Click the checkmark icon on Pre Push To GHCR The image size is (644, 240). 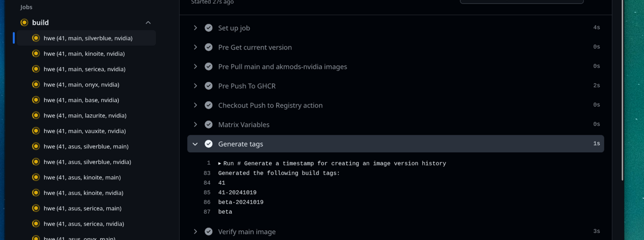click(x=208, y=86)
